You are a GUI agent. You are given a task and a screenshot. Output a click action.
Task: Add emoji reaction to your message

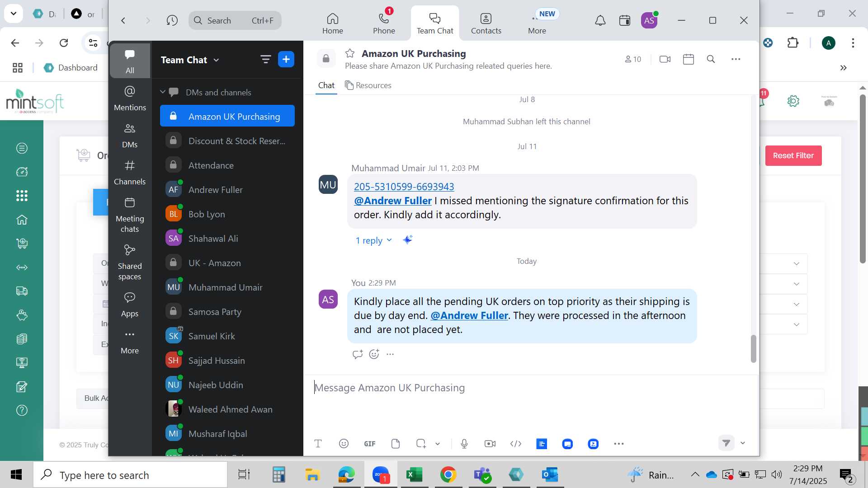coord(374,354)
